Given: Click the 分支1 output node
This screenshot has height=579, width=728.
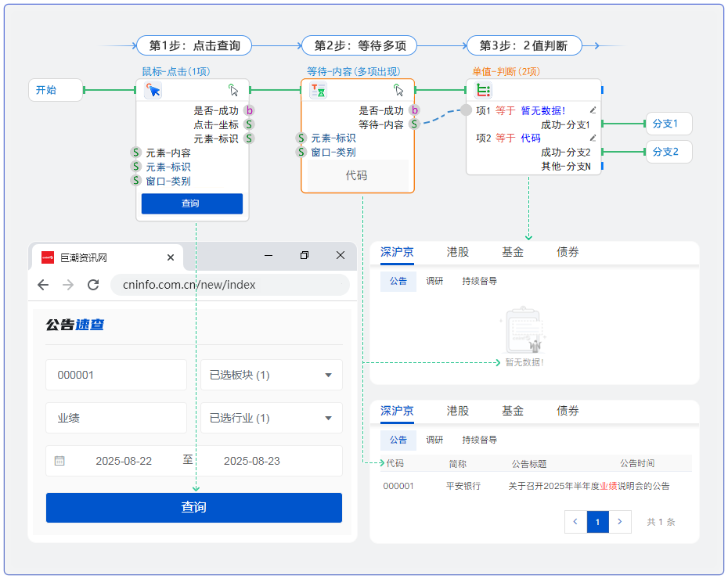Looking at the screenshot, I should [668, 124].
